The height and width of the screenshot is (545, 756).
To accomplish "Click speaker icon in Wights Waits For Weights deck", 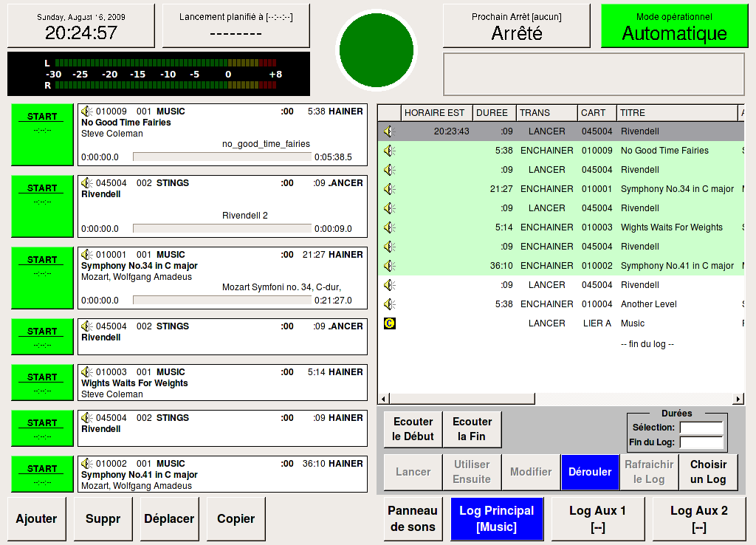I will tap(87, 372).
